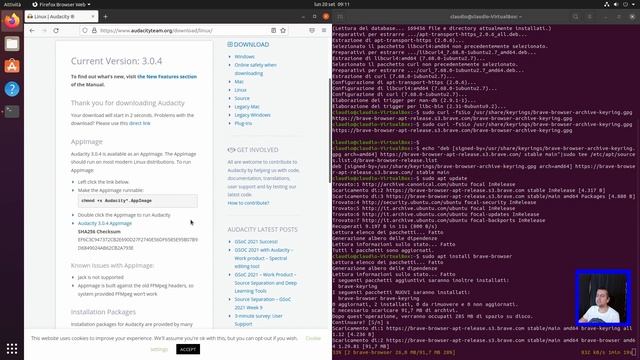Viewport: 640px width, 360px height.
Task: Click the DOWNLOAD sidebar heading
Action: click(248, 44)
